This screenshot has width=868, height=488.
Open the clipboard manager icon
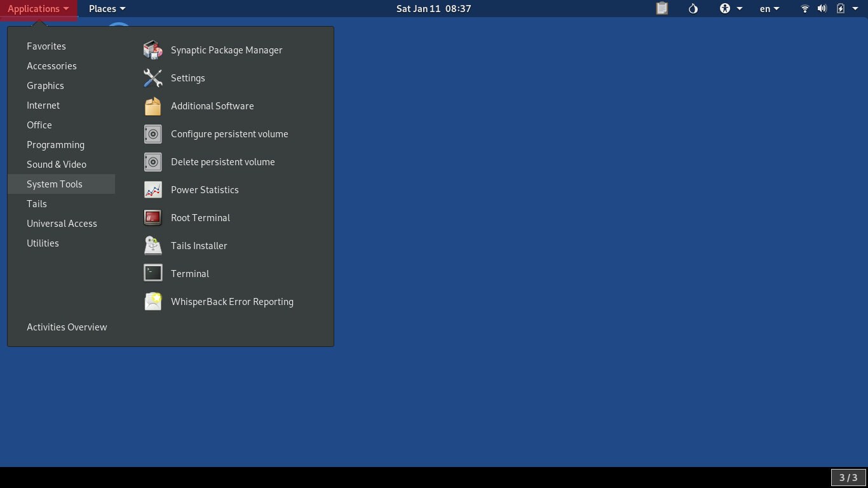(x=661, y=8)
